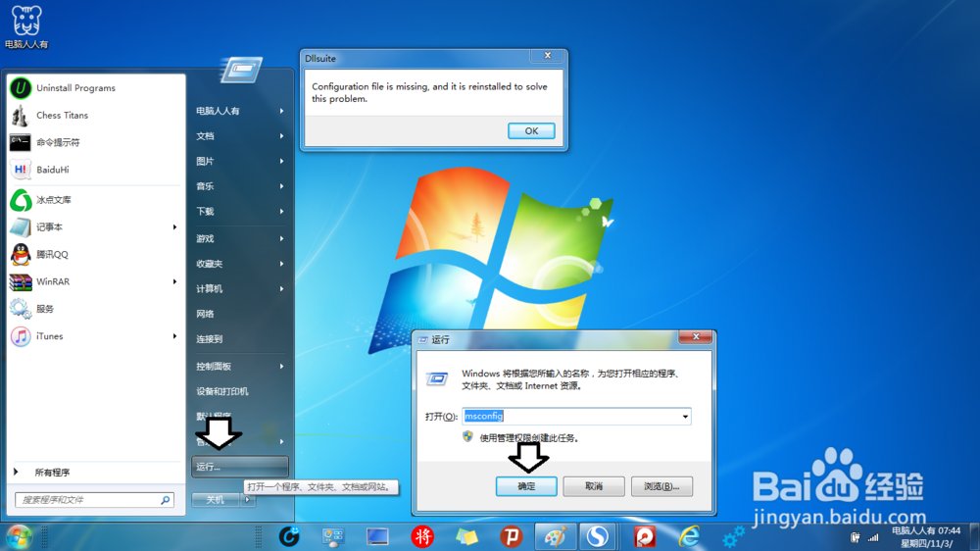980x551 pixels.
Task: Click 确定 in the Run dialog
Action: tap(526, 486)
